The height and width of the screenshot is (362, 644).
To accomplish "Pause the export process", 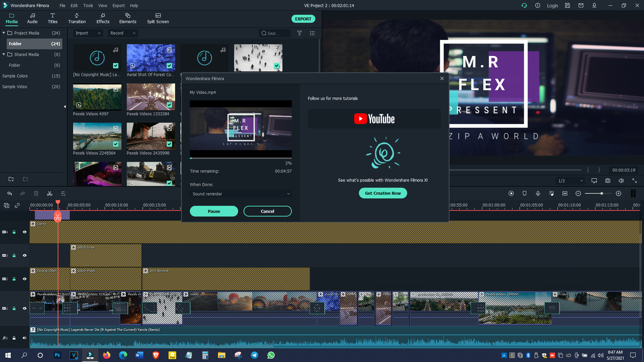I will 214,211.
